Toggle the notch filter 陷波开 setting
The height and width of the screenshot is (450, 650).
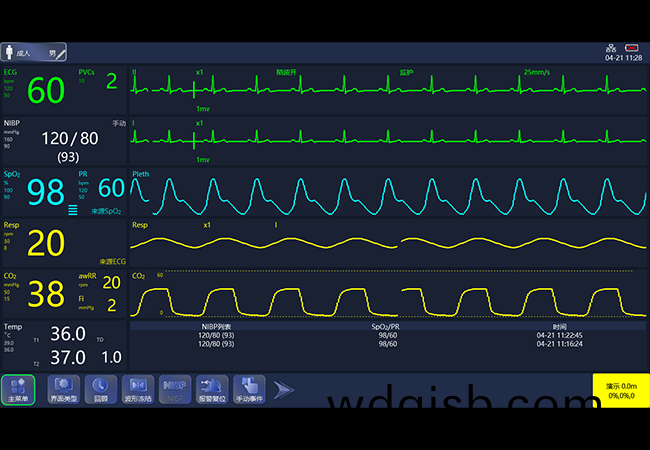pyautogui.click(x=286, y=73)
